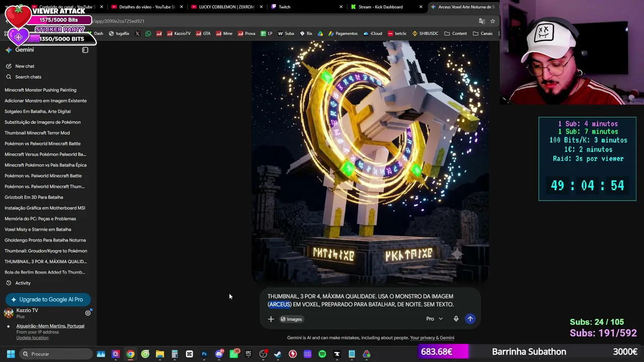644x362 pixels.
Task: Open chat Memória do PC: Peças e Problemas
Action: click(40, 219)
